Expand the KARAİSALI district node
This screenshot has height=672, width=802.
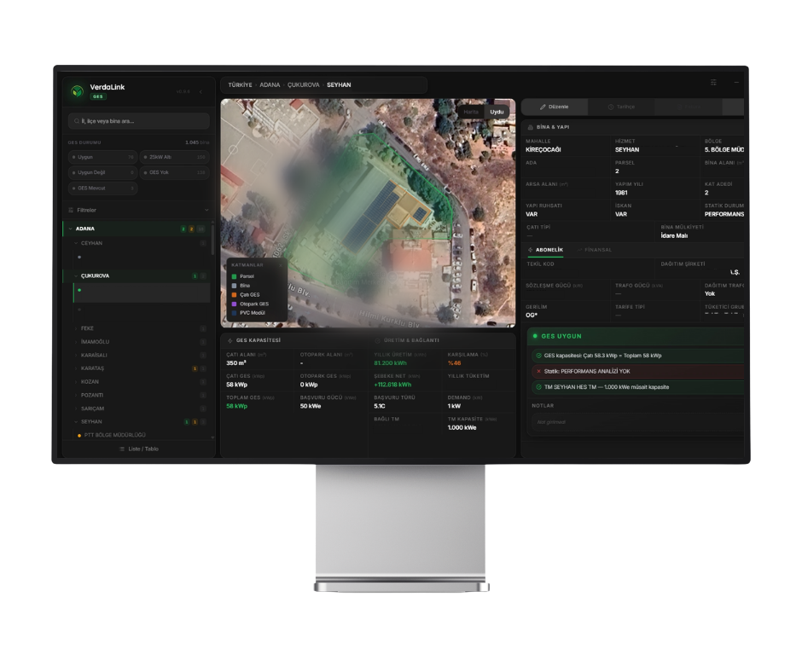point(76,355)
